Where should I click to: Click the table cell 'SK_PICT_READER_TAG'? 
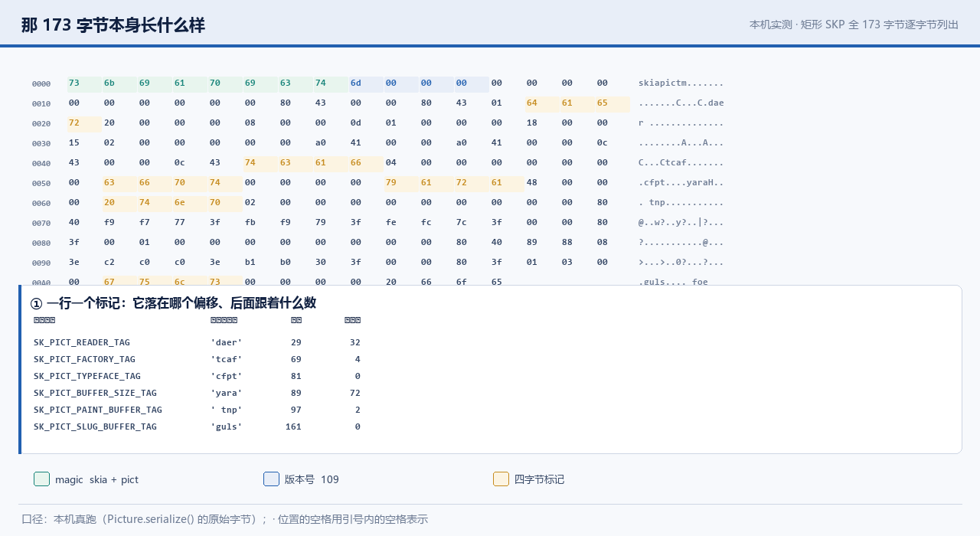[82, 342]
